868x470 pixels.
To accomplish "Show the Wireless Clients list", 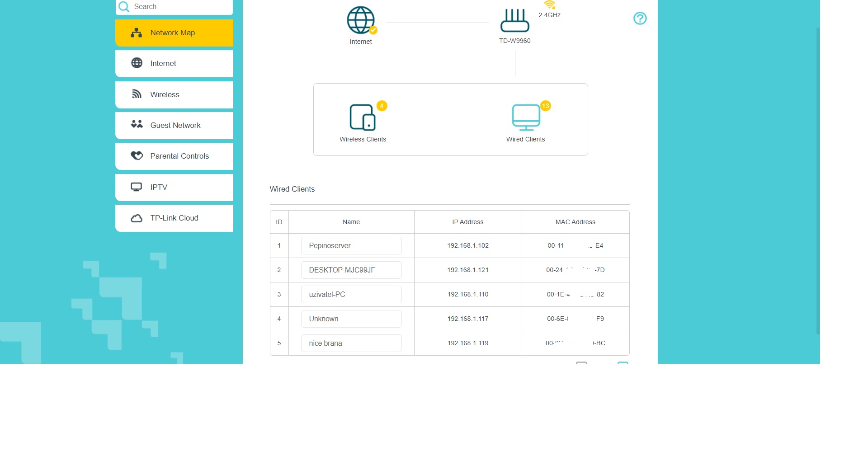I will (x=363, y=117).
